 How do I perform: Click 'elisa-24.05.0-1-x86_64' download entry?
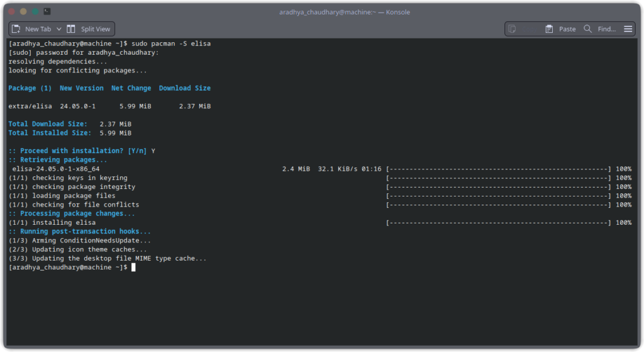pyautogui.click(x=56, y=169)
